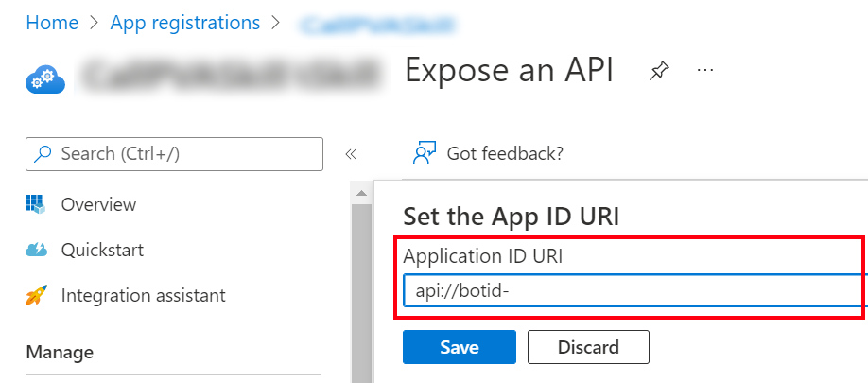Collapse the sidebar with double chevron

pos(350,153)
